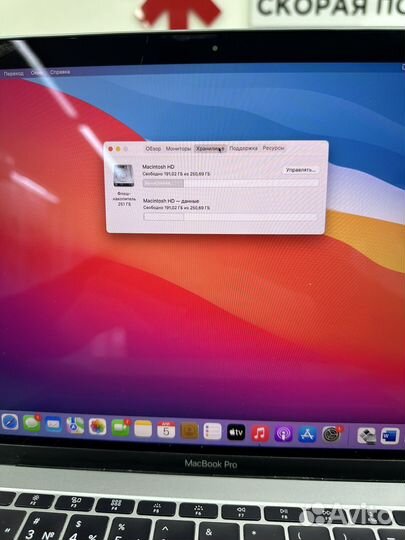Open Podcasts from the Dock
Viewport: 405px width, 540px height.
point(283,434)
